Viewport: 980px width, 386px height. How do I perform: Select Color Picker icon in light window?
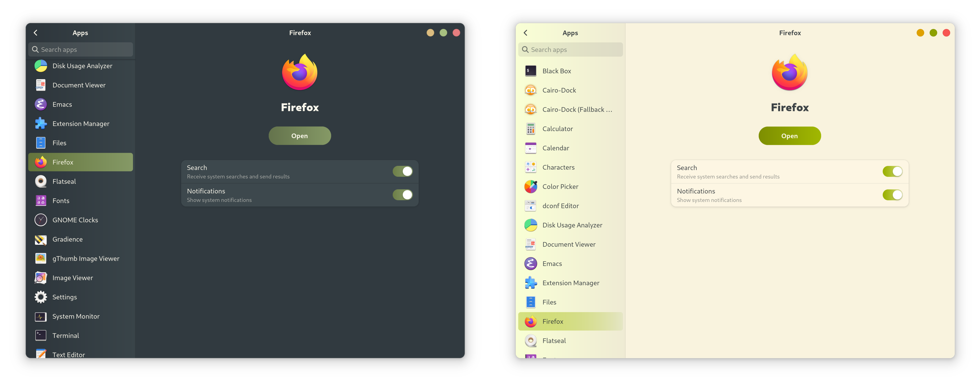tap(531, 187)
